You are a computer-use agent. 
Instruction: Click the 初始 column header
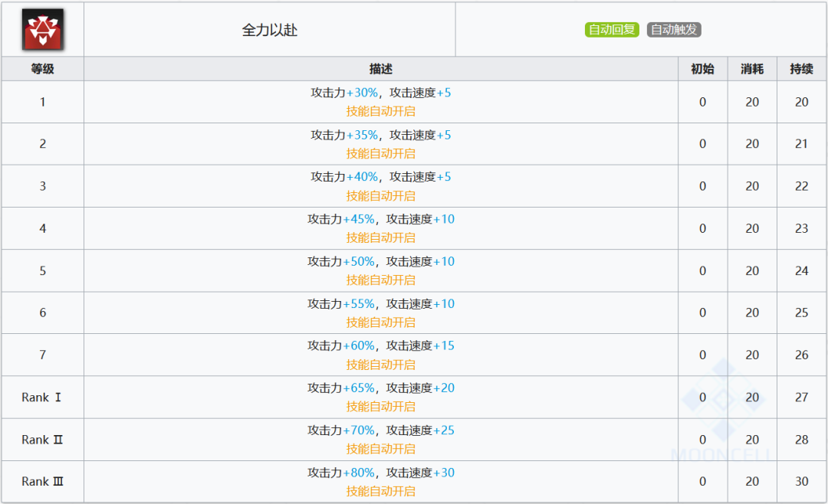click(x=702, y=69)
